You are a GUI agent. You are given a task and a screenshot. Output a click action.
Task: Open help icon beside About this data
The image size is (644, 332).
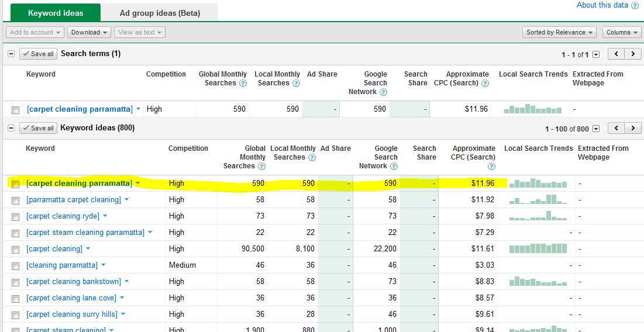tap(635, 6)
